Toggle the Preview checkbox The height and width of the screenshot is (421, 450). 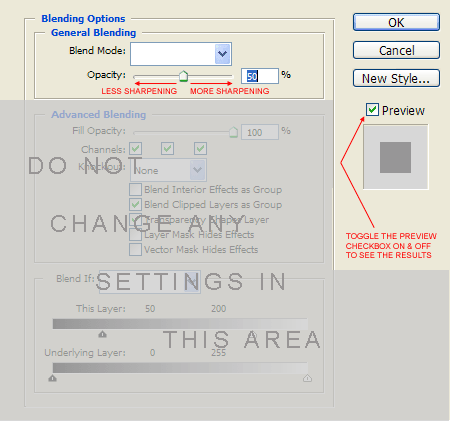(x=372, y=110)
